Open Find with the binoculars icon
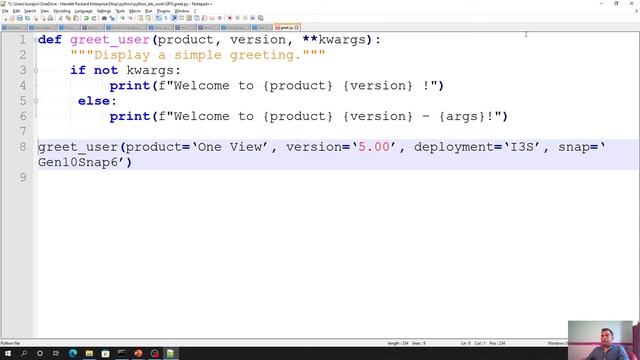This screenshot has width=640, height=360. point(104,18)
